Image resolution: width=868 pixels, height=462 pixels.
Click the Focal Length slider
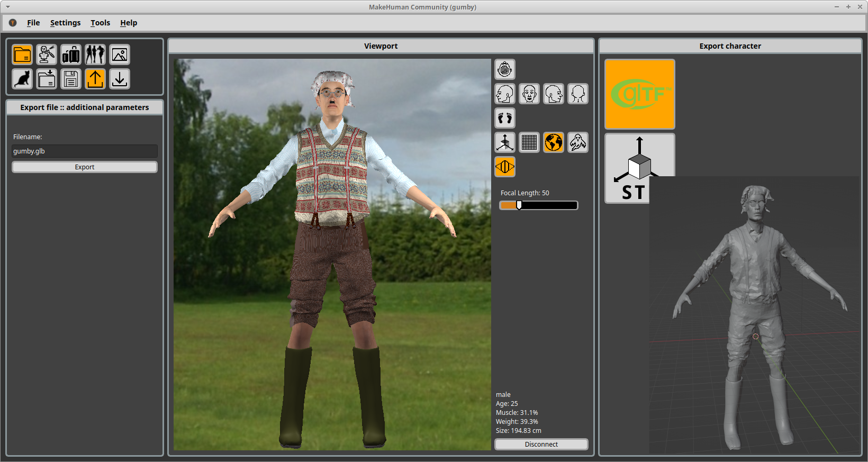[538, 205]
